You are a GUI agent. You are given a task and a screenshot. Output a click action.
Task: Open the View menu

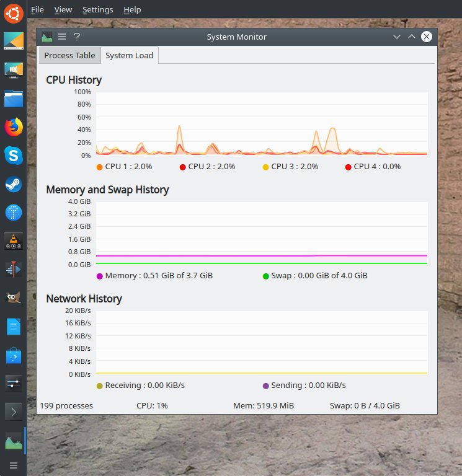click(63, 10)
